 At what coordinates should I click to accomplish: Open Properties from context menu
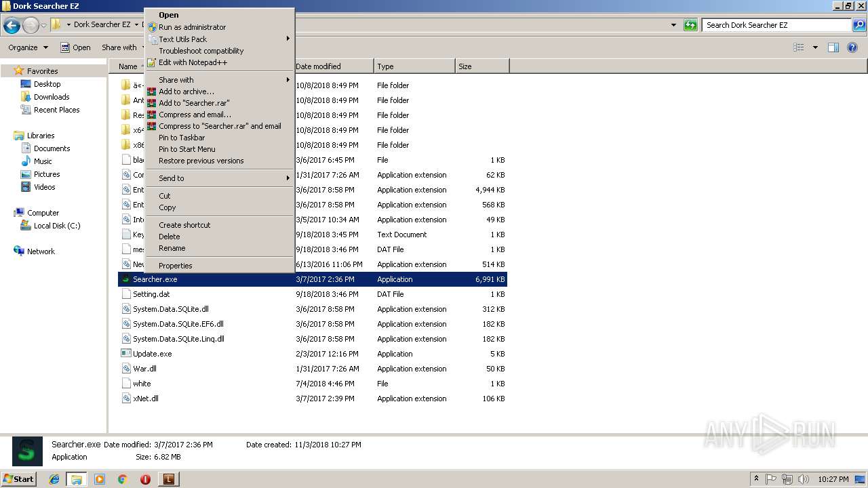click(x=220, y=266)
